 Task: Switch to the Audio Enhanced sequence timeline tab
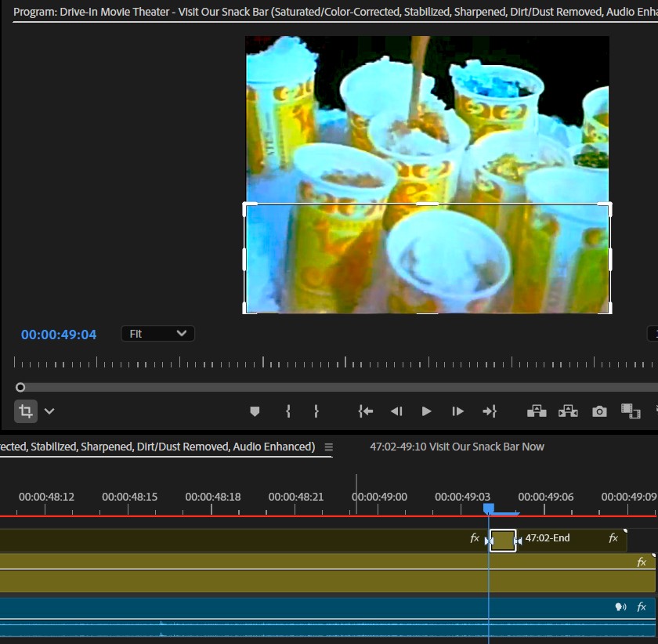tap(157, 447)
